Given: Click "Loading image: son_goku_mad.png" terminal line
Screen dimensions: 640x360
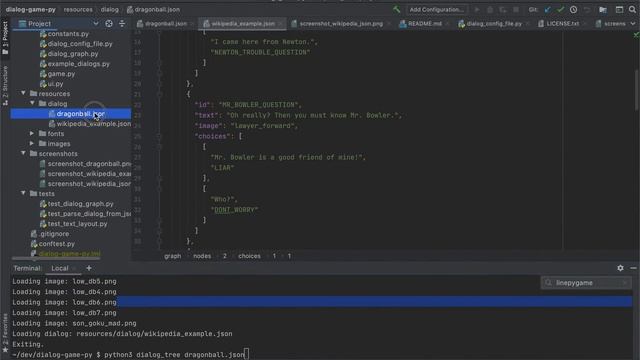Looking at the screenshot, I should click(74, 323).
